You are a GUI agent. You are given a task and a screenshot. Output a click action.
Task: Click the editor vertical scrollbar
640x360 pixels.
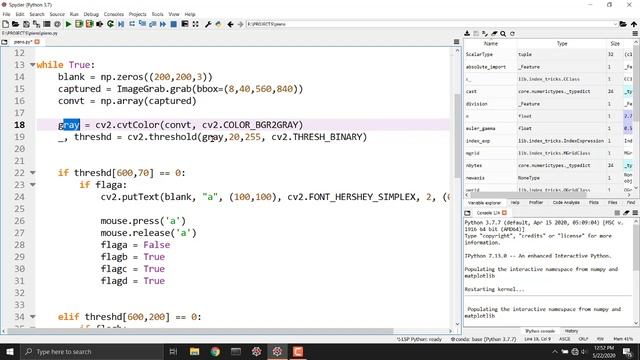457,135
